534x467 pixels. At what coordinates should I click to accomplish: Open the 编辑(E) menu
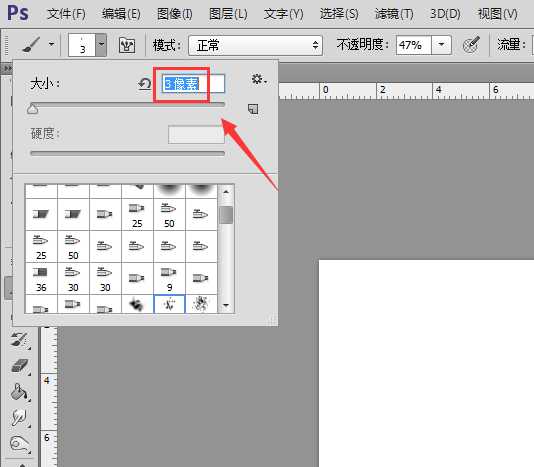tap(121, 14)
